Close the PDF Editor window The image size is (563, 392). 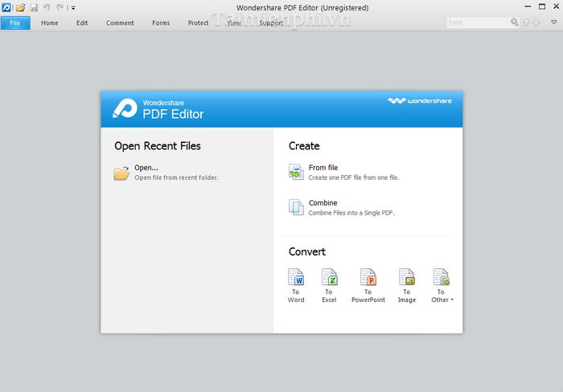[557, 6]
